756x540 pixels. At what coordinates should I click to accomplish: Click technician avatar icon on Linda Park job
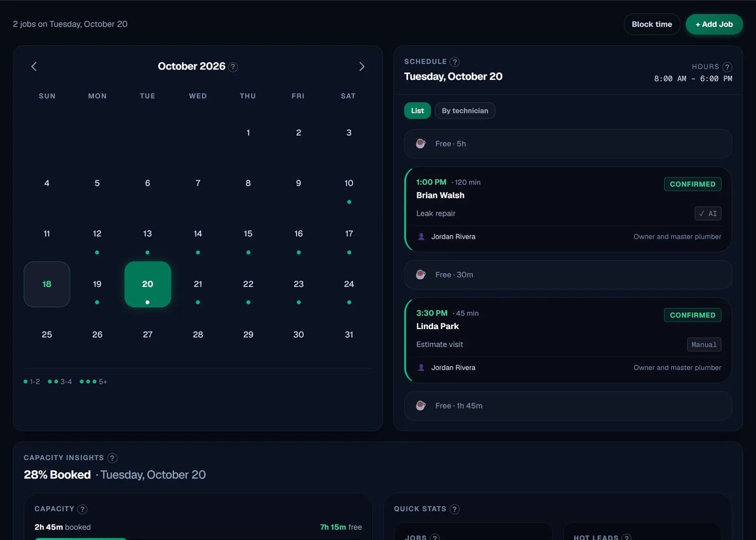point(421,367)
